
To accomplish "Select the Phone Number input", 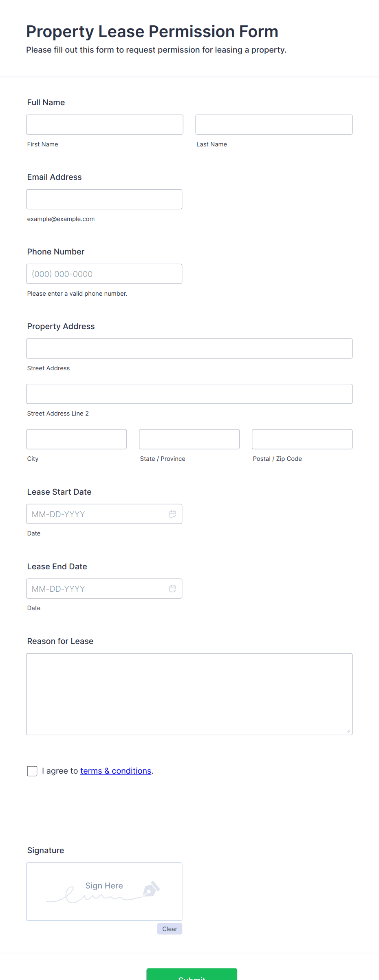I will click(104, 274).
